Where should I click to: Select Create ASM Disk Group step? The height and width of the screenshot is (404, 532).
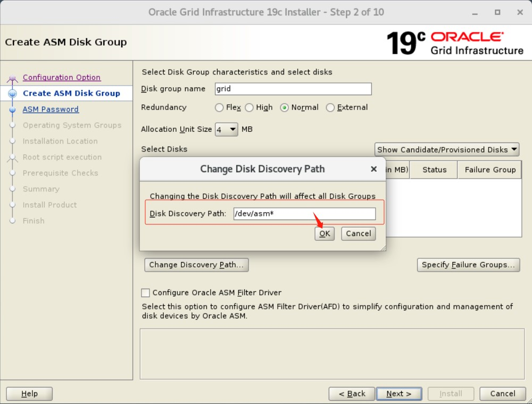click(x=71, y=93)
